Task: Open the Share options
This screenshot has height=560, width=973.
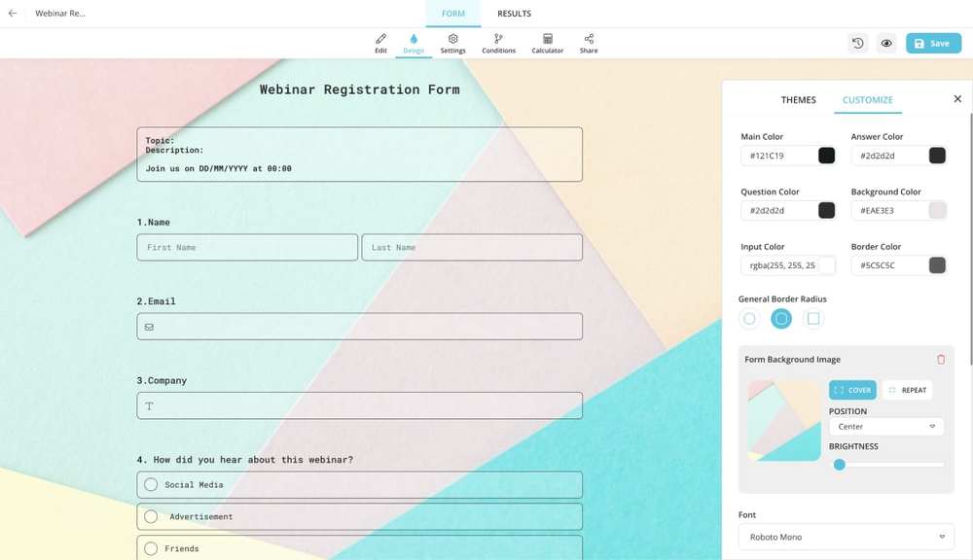Action: tap(589, 44)
